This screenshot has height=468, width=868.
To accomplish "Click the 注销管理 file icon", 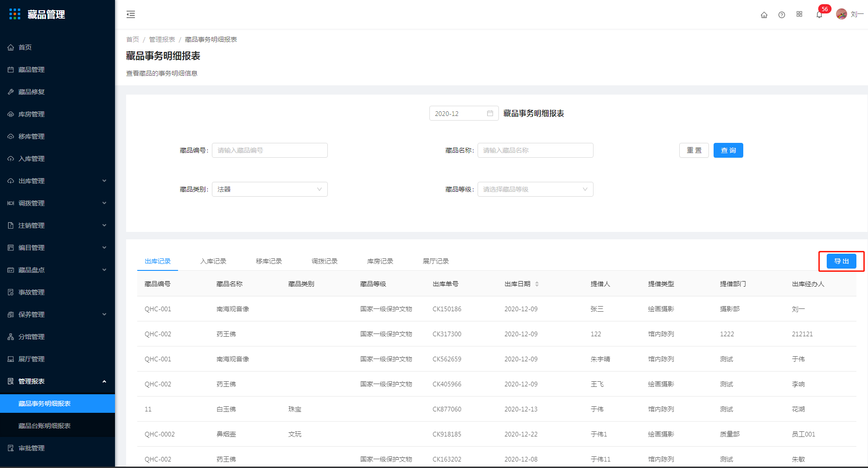I will (11, 225).
